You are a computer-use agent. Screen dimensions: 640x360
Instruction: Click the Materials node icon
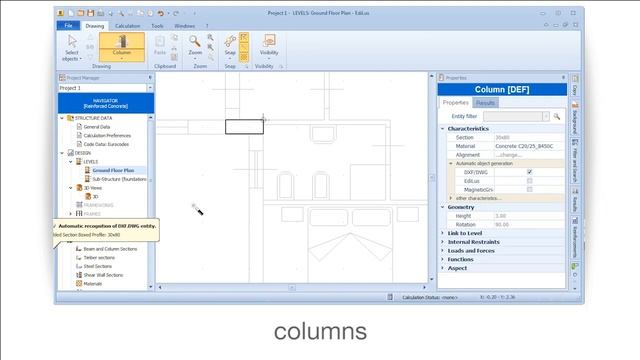(x=79, y=283)
